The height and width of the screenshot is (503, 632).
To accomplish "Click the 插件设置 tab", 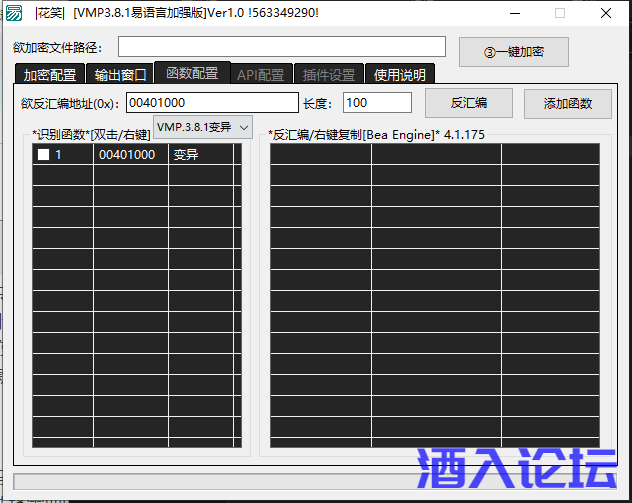I will tap(329, 75).
